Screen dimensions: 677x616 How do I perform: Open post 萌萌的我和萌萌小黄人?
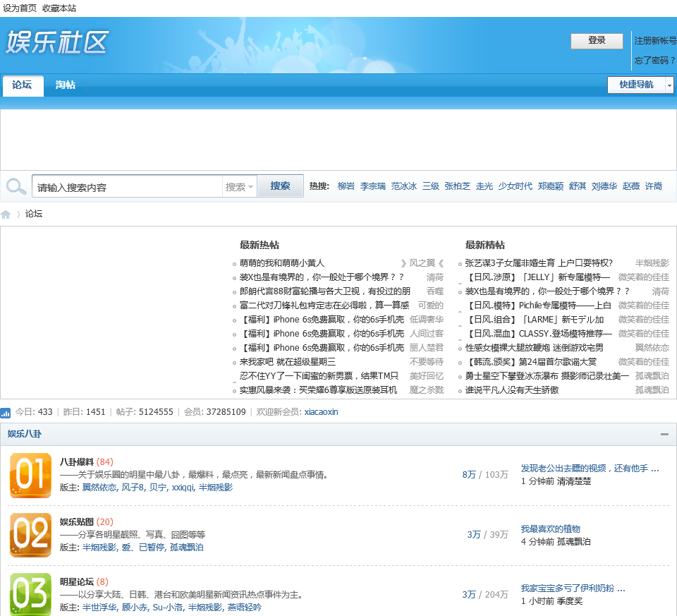point(282,263)
